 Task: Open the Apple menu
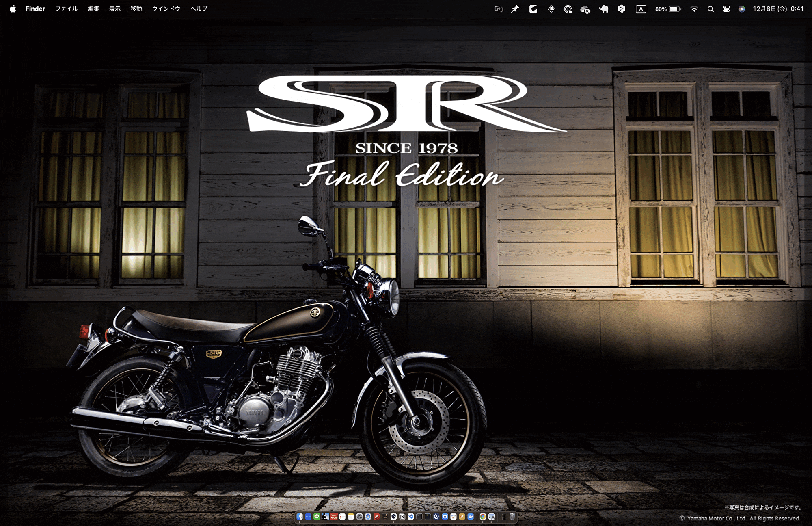pyautogui.click(x=13, y=9)
